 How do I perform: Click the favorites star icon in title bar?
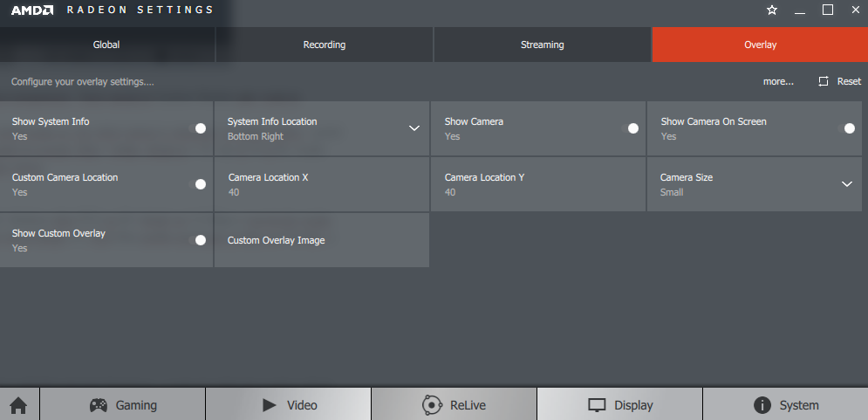click(772, 10)
